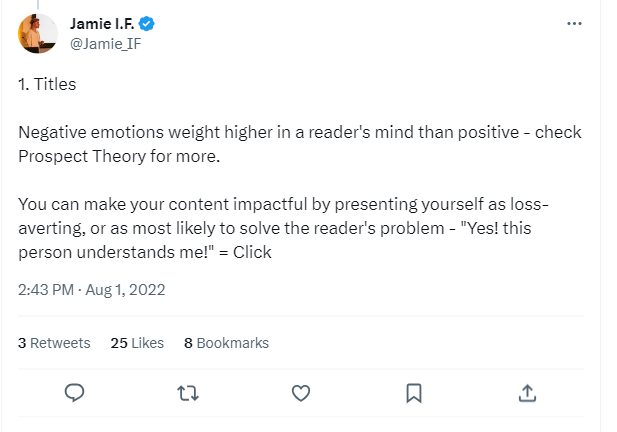The height and width of the screenshot is (432, 617).
Task: Retweet this post with the arrows icon
Action: (x=187, y=393)
